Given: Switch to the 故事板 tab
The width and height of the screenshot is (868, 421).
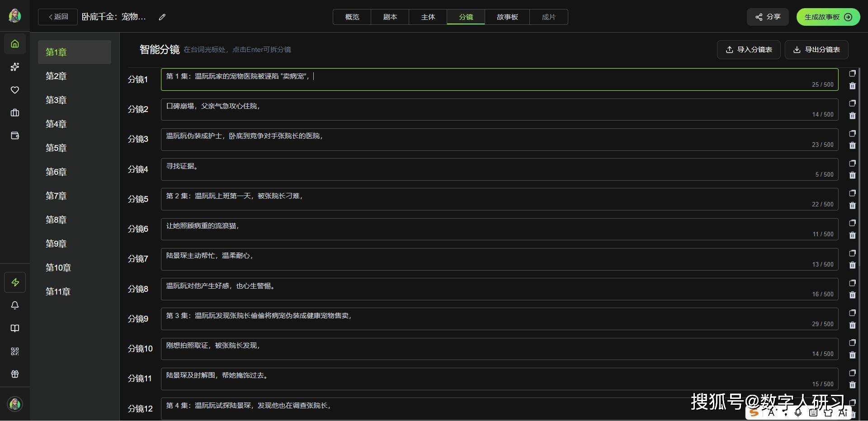Looking at the screenshot, I should (507, 17).
